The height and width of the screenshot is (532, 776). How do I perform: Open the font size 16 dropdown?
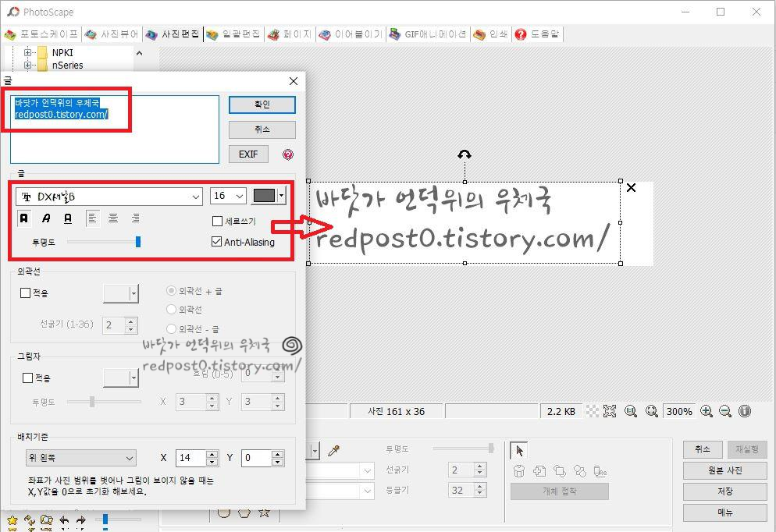(x=240, y=197)
